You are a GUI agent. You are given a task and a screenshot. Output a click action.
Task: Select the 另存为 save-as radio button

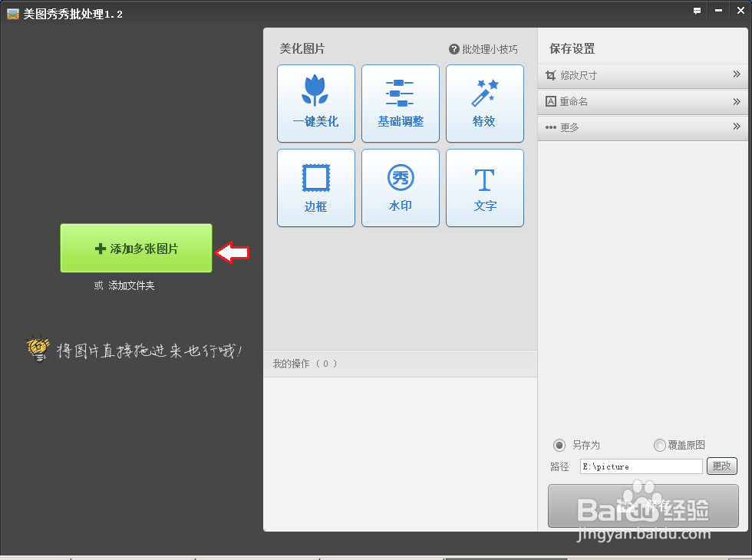coord(559,445)
